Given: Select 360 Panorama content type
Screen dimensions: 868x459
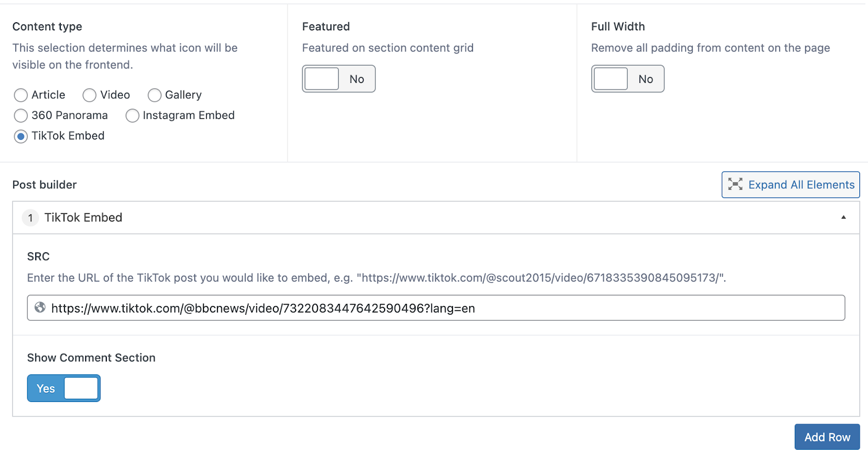Looking at the screenshot, I should pyautogui.click(x=21, y=116).
